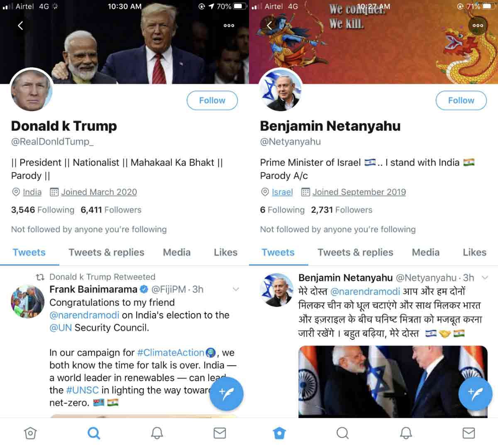Expand tweet options chevron on Frank Bainimarama tweet

(x=236, y=289)
